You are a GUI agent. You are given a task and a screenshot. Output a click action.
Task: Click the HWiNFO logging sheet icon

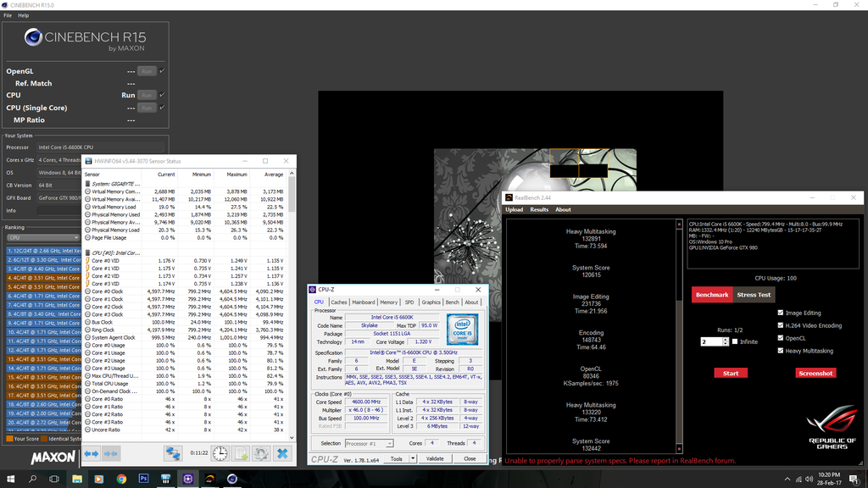pyautogui.click(x=241, y=453)
